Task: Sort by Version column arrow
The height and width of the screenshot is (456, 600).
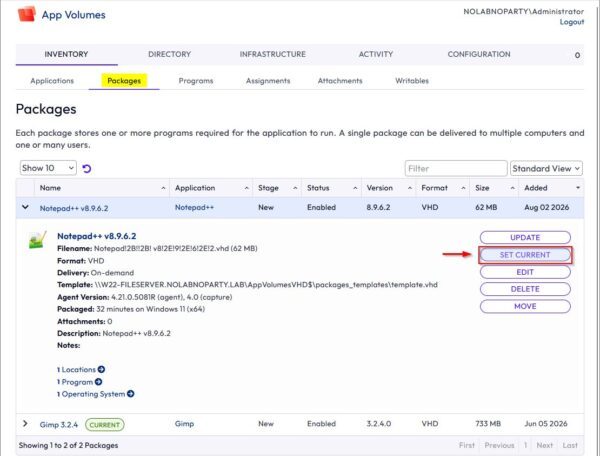Action: tap(410, 188)
